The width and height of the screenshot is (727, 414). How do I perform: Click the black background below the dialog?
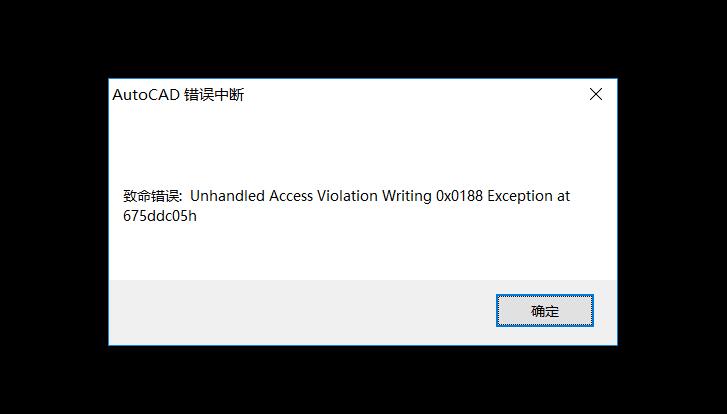click(363, 380)
